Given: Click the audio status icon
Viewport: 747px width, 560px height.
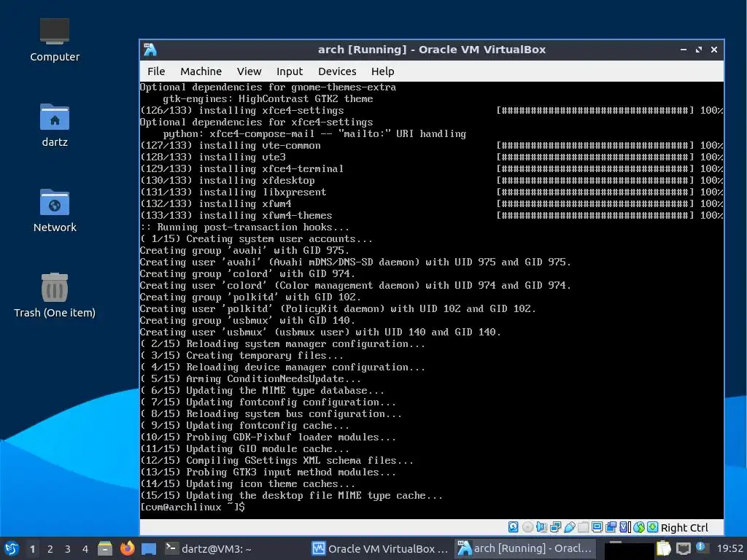Looking at the screenshot, I should [541, 527].
